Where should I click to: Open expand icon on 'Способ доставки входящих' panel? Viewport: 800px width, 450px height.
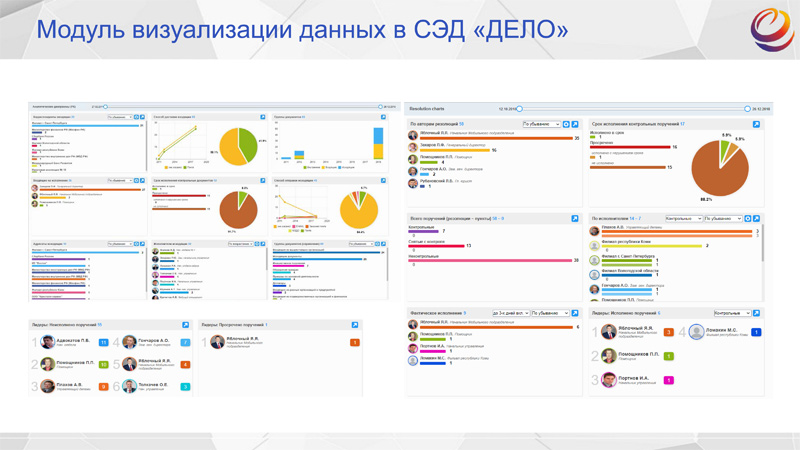point(263,117)
